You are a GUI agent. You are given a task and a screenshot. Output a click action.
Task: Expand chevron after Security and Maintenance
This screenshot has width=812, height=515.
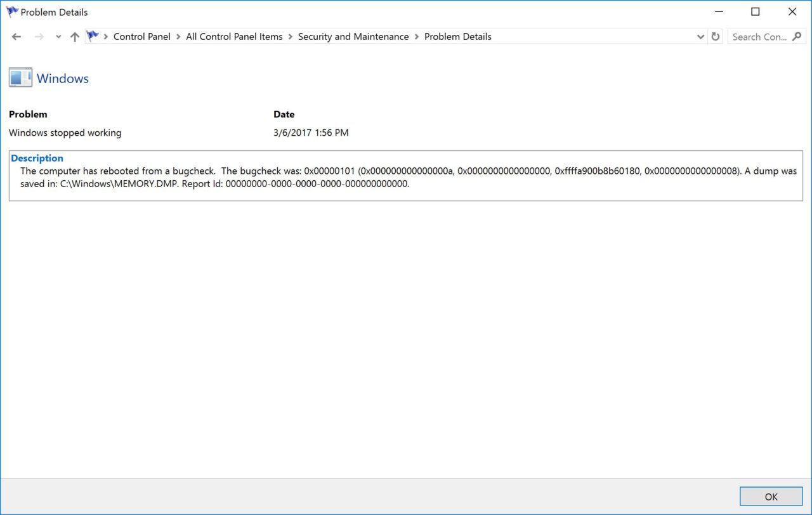click(x=417, y=37)
